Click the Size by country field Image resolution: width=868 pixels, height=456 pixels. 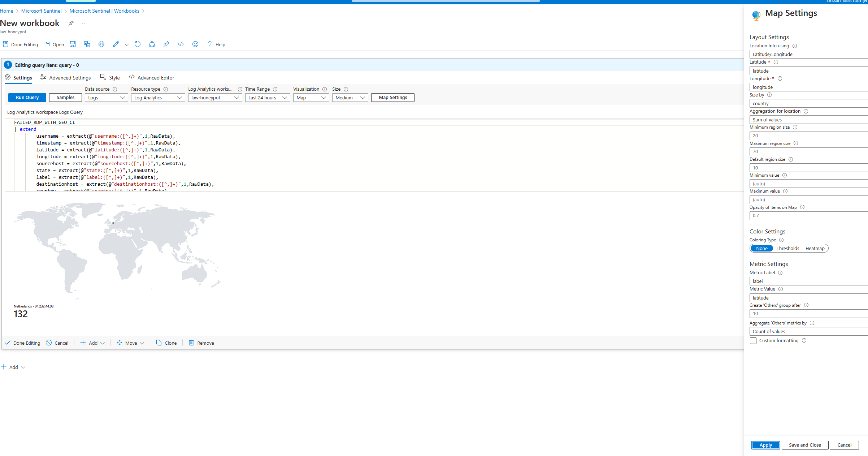[x=808, y=103]
